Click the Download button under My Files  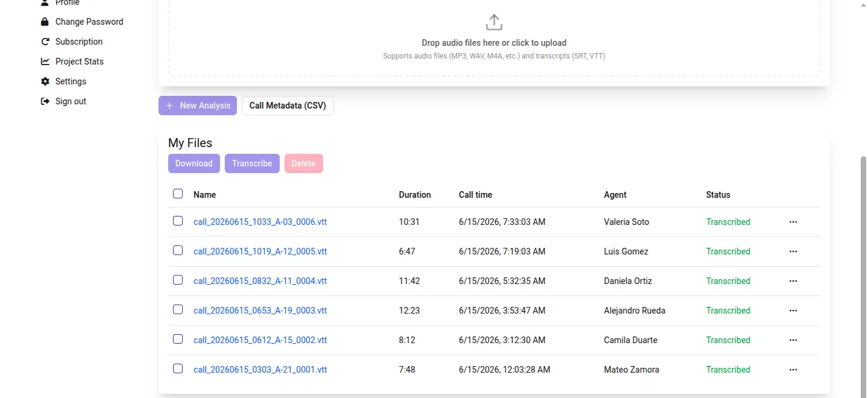tap(194, 163)
